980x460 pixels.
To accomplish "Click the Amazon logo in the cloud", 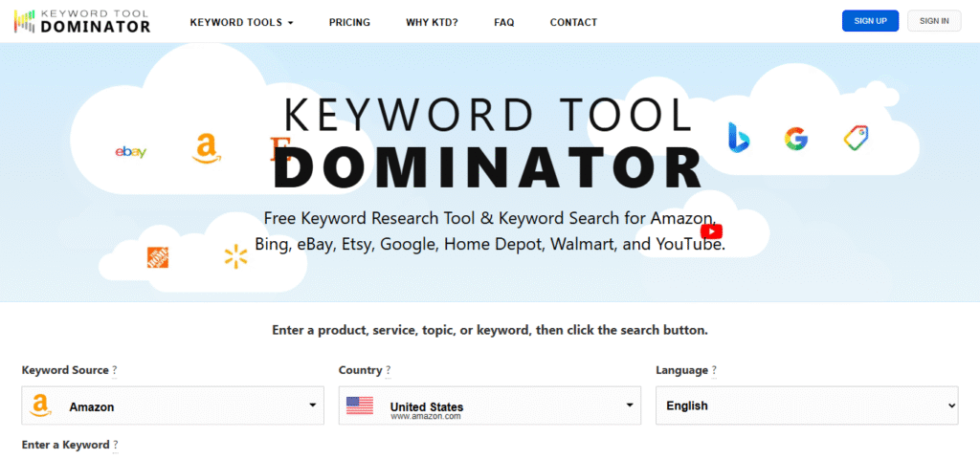I will tap(205, 149).
